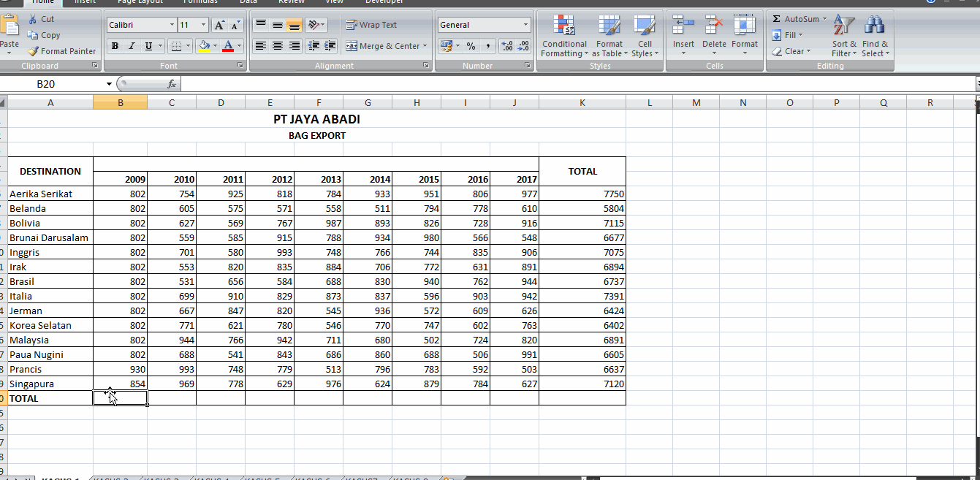Toggle Bold formatting
This screenshot has height=480, width=980.
(x=115, y=46)
